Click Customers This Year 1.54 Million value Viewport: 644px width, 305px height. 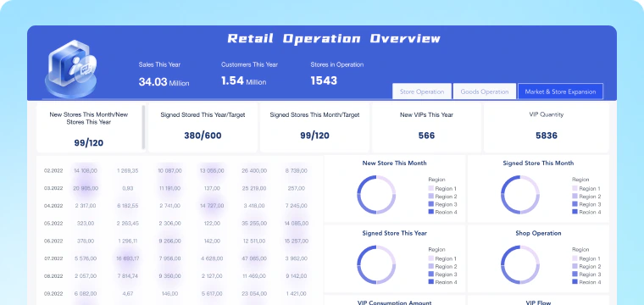click(x=243, y=81)
